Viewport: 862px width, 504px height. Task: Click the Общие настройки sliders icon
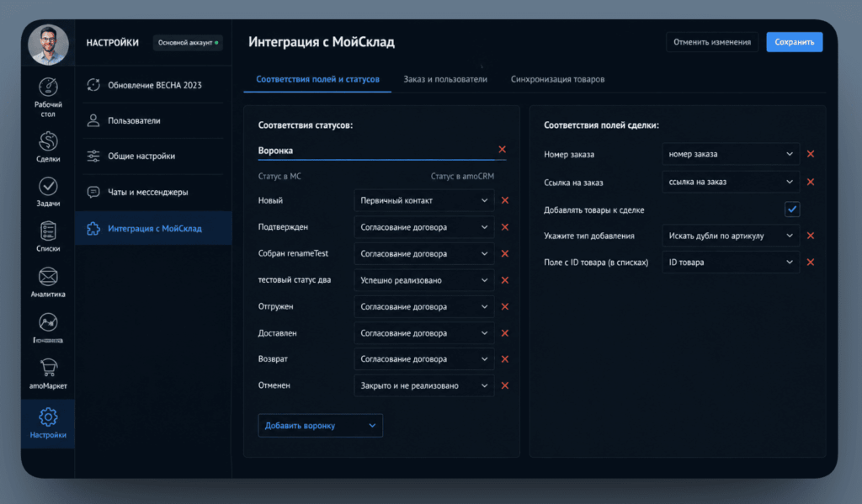[x=93, y=157]
